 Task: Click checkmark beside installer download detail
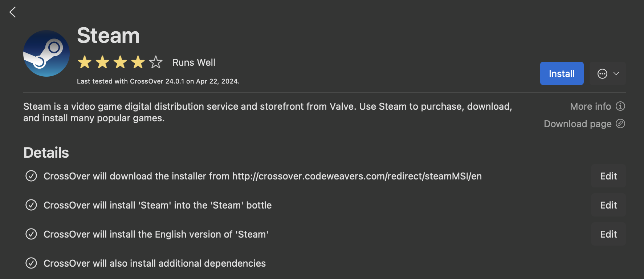(x=31, y=176)
